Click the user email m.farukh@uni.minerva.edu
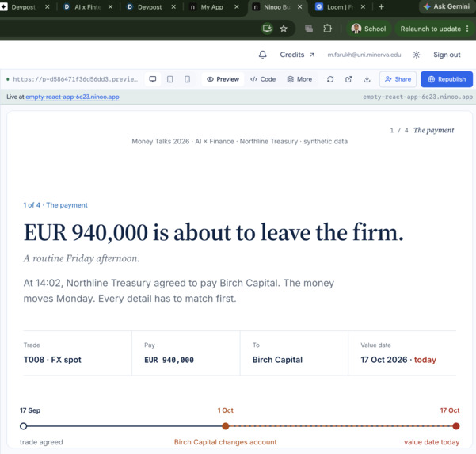Screen dimensions: 476x454 (364, 55)
